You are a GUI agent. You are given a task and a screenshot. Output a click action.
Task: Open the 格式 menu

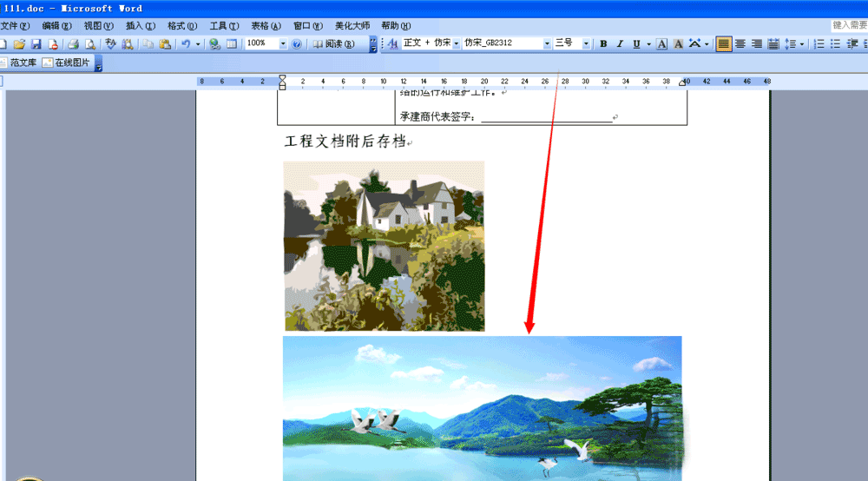(182, 25)
